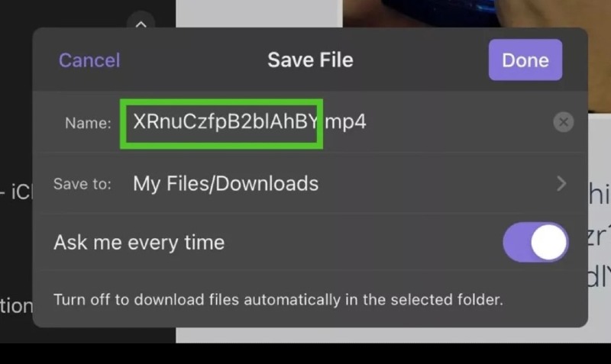The width and height of the screenshot is (611, 364).
Task: Tap the partially hidden tion text at bottom-left
Action: (x=16, y=306)
